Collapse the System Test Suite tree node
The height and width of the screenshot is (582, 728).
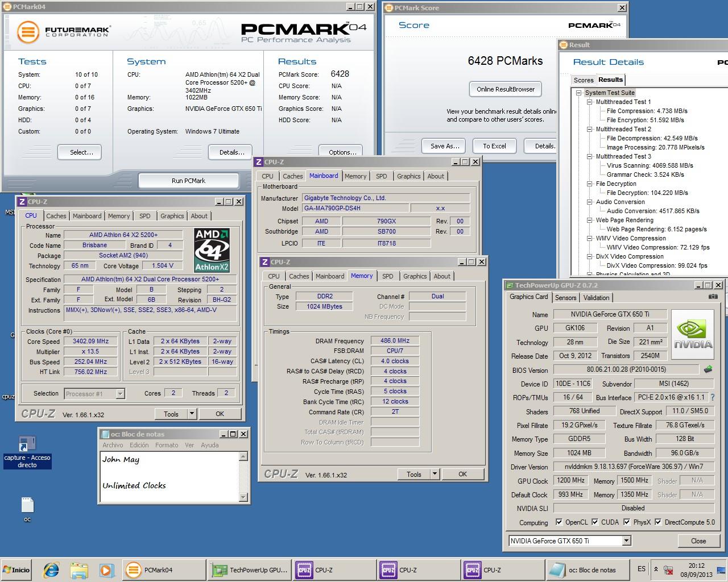[x=578, y=93]
